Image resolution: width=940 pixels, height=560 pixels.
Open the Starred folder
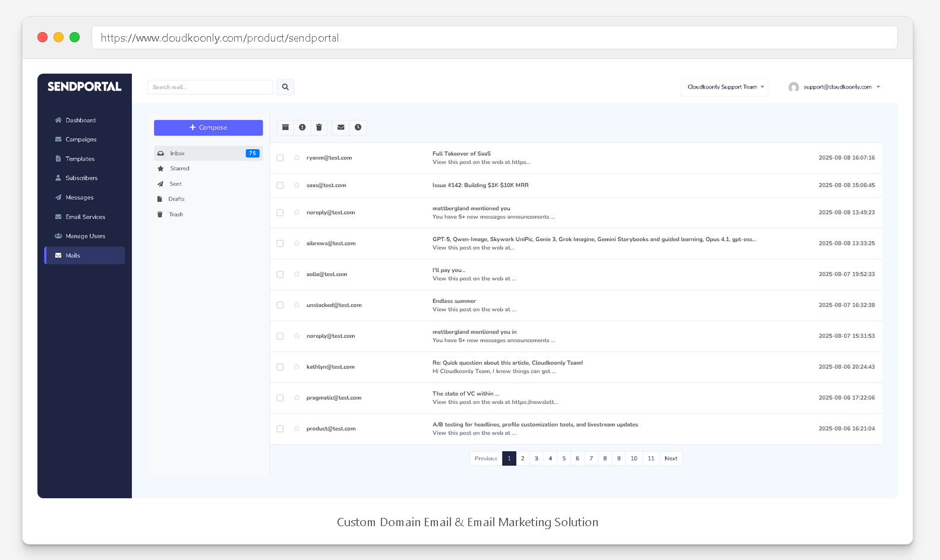(208, 169)
